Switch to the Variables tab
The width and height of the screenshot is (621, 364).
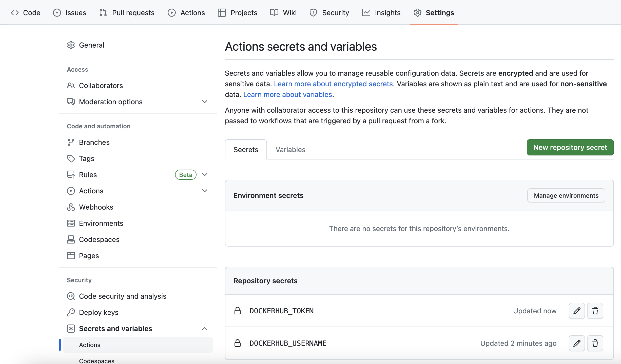(x=290, y=149)
